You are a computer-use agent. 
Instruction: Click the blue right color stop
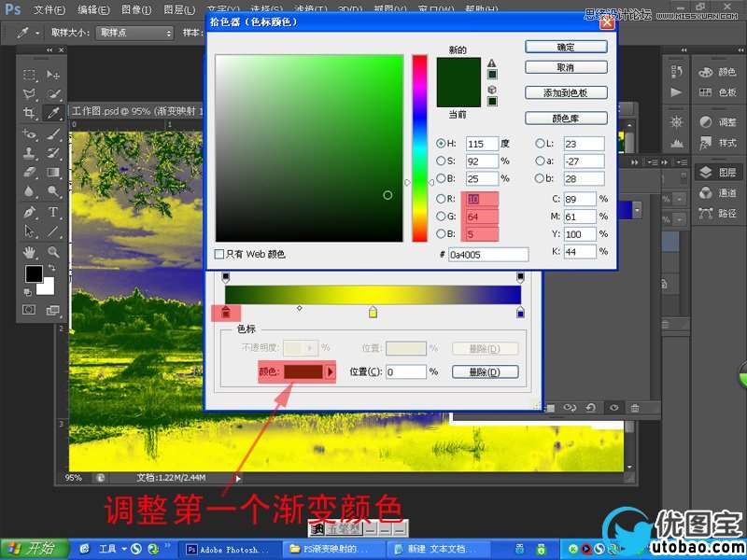521,312
